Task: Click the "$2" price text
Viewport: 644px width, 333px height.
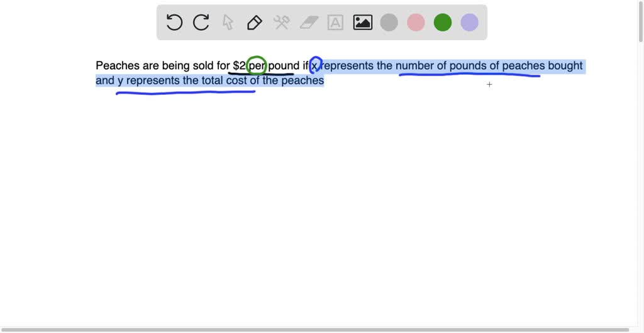Action: [x=239, y=65]
